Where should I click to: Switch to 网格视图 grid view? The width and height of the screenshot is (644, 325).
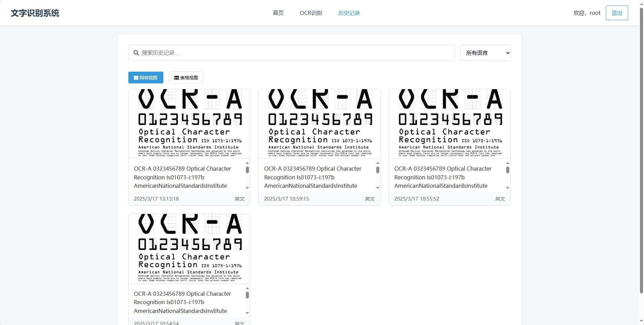tap(146, 77)
